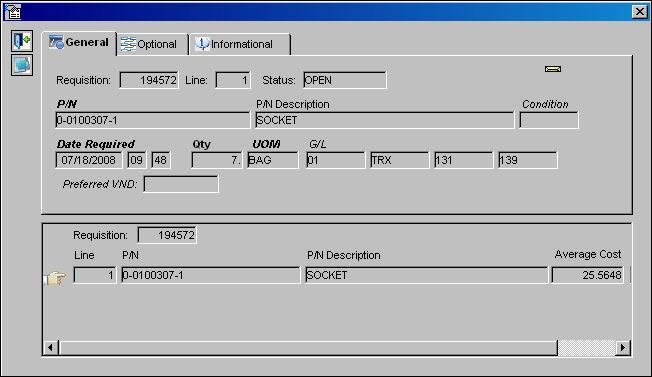This screenshot has height=377, width=652.
Task: Click the monitor icon below the exit icon
Action: pyautogui.click(x=22, y=65)
